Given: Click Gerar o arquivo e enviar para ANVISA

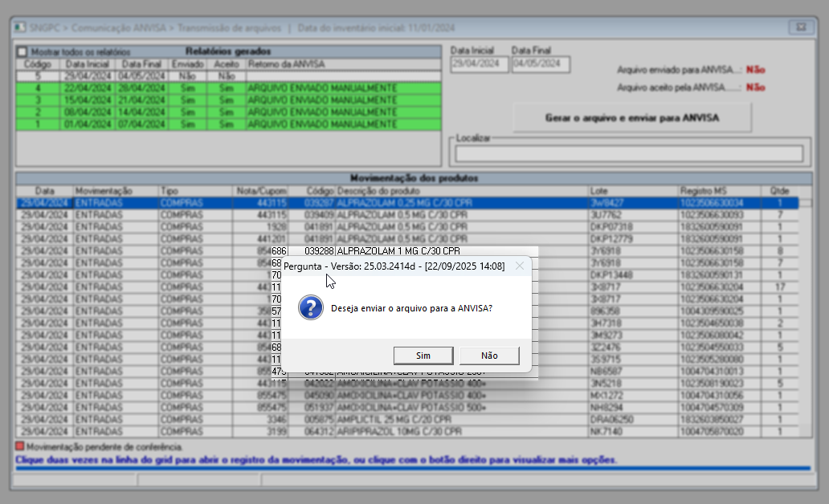Looking at the screenshot, I should (x=632, y=118).
